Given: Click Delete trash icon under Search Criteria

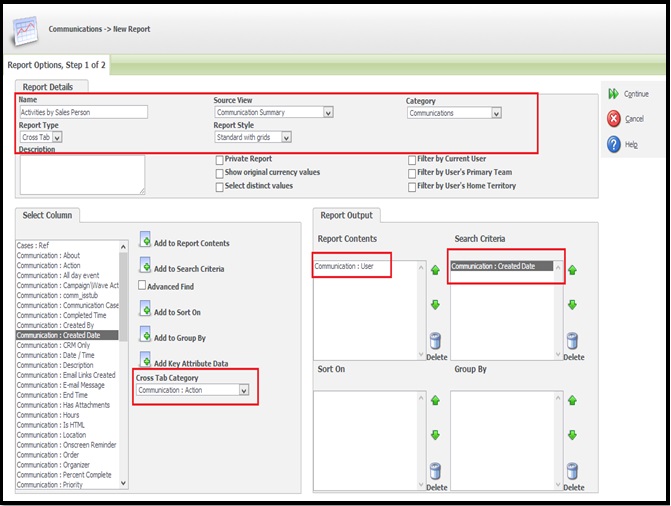Looking at the screenshot, I should pos(573,341).
